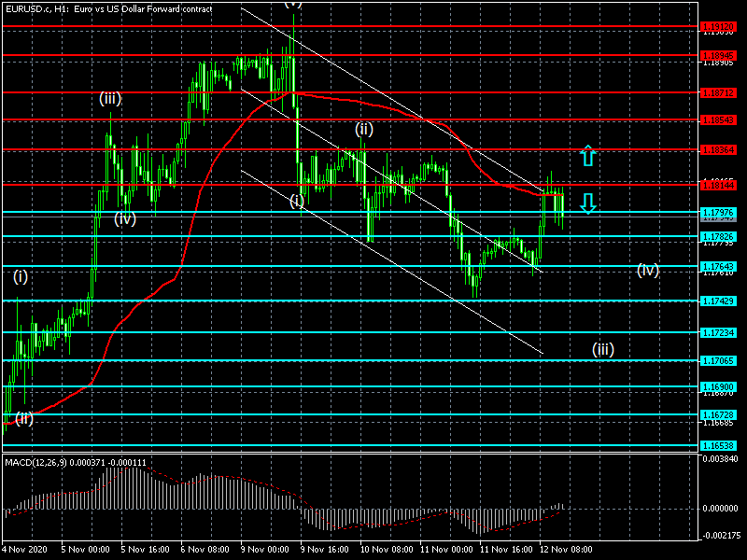Click wave label (iii) above the 1.17065 line
Screen dimensions: 747x560
point(603,349)
